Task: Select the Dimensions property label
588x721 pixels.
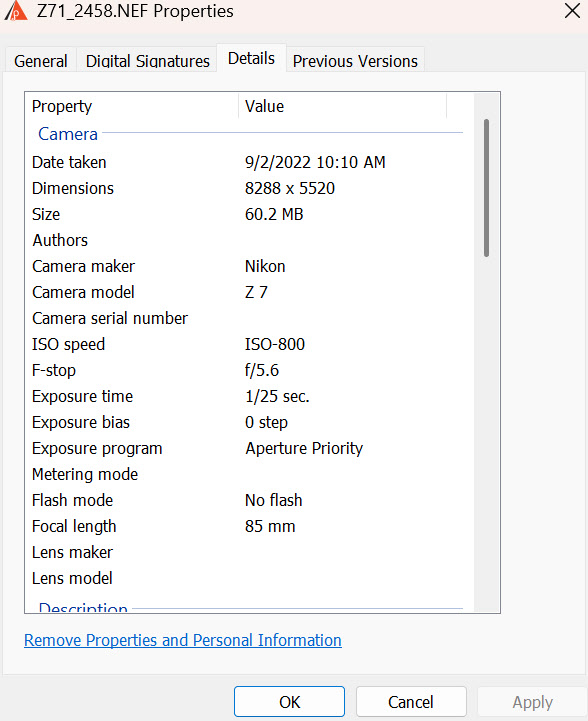Action: coord(73,188)
